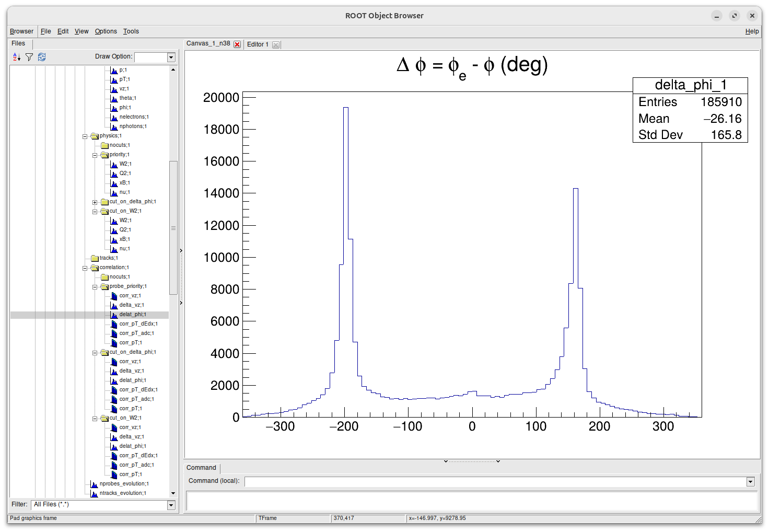
Task: Select the nphotons;1 histogram icon
Action: (x=114, y=126)
